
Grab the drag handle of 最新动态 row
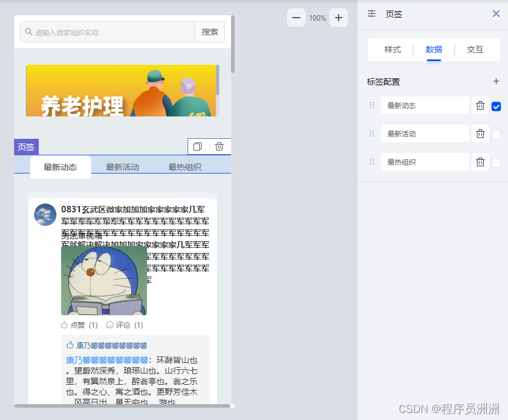[371, 105]
